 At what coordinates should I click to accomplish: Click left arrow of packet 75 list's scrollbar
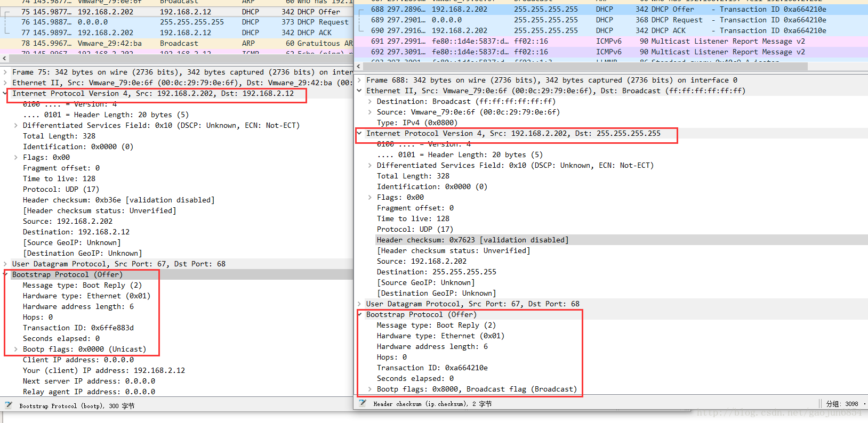click(4, 59)
